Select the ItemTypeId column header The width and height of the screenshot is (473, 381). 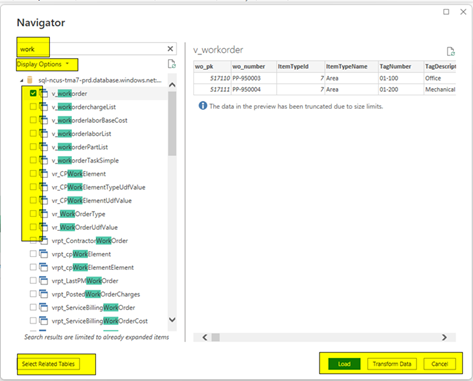pyautogui.click(x=300, y=66)
